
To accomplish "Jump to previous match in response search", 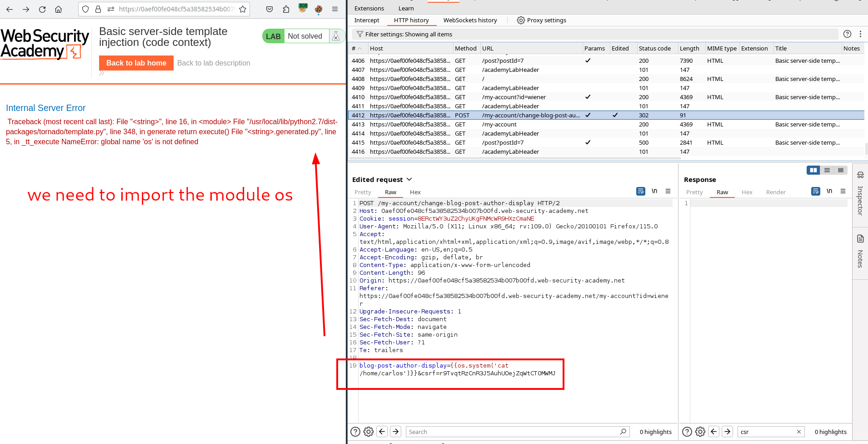I will click(714, 432).
